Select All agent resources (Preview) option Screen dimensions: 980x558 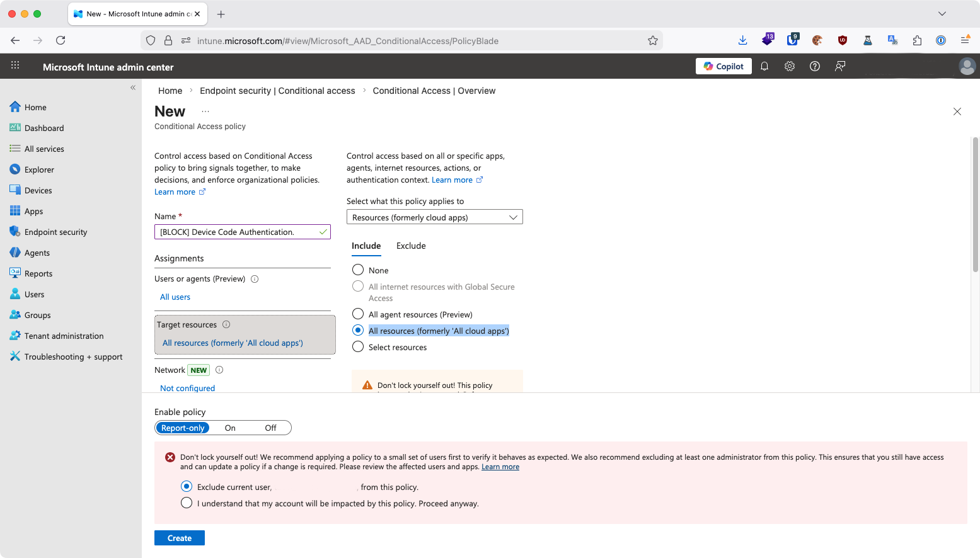pyautogui.click(x=358, y=314)
